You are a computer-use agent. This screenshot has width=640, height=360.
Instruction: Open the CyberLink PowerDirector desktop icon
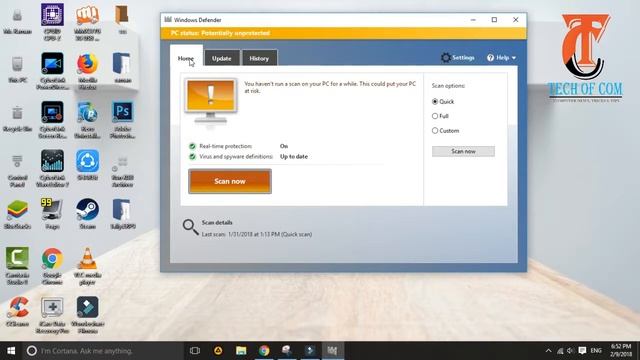(x=52, y=71)
